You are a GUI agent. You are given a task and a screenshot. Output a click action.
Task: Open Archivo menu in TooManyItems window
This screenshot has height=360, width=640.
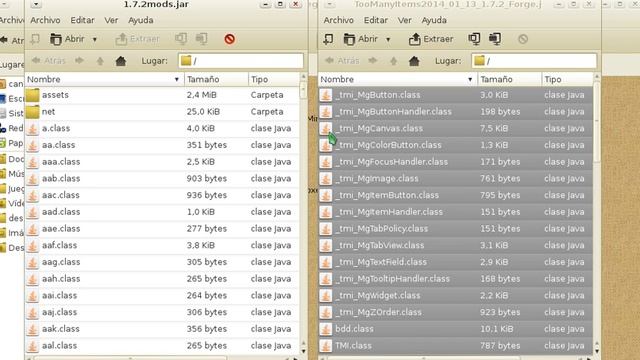[338, 20]
